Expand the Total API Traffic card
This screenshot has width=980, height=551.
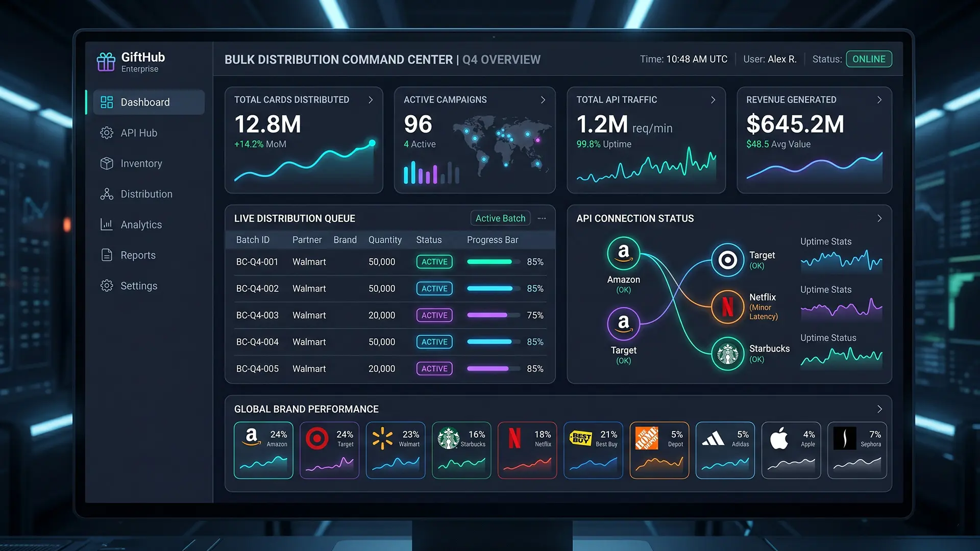pyautogui.click(x=713, y=100)
